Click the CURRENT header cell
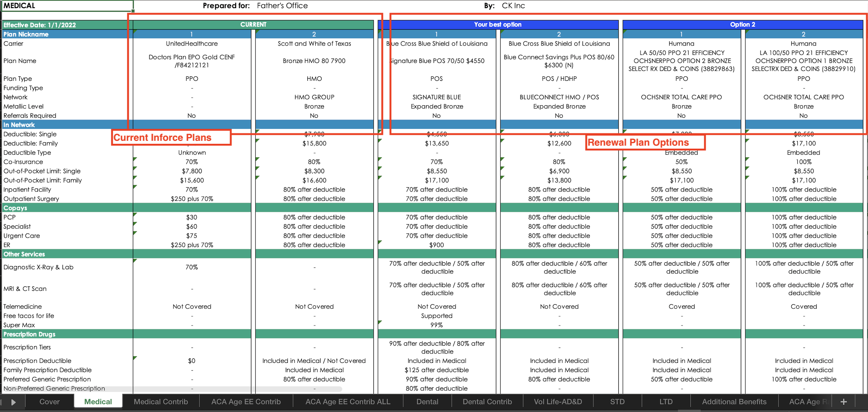 pos(253,25)
